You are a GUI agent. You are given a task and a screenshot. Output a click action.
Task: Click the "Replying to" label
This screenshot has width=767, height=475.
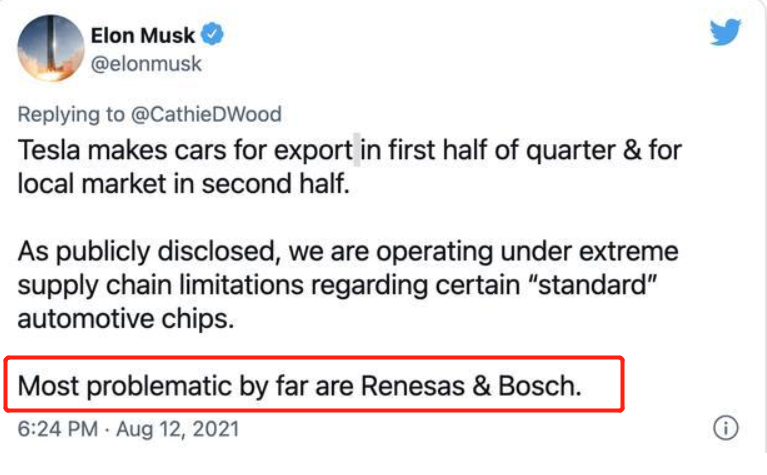point(71,114)
